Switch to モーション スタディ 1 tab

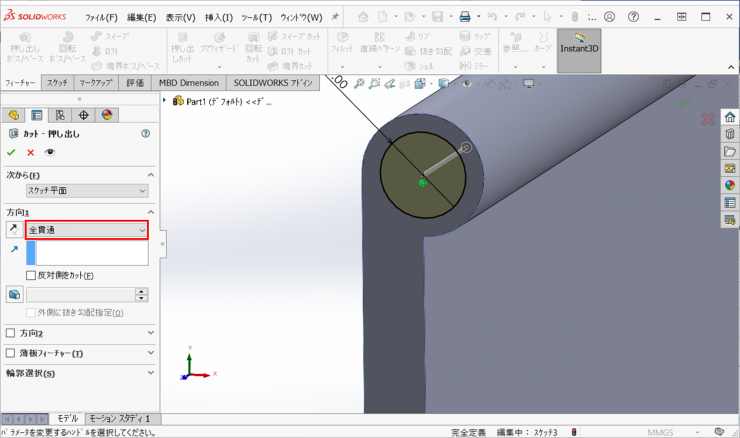119,418
